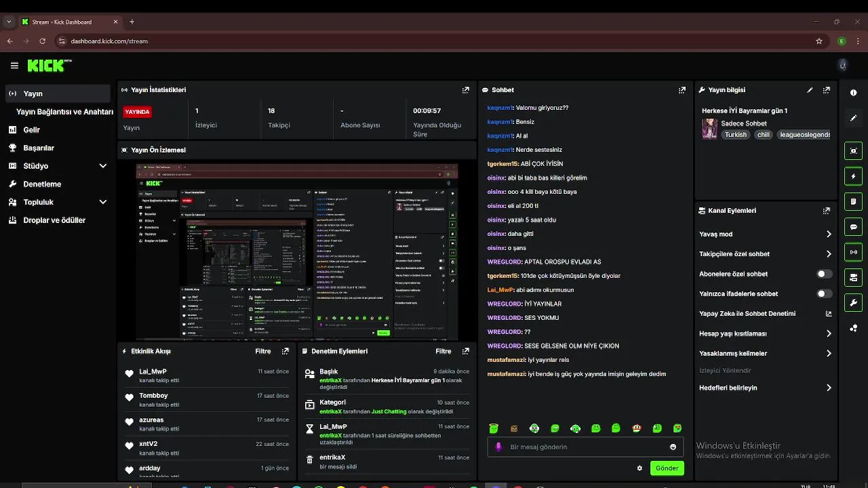The image size is (868, 488).
Task: Go to Gelir in the sidebar
Action: pos(58,129)
